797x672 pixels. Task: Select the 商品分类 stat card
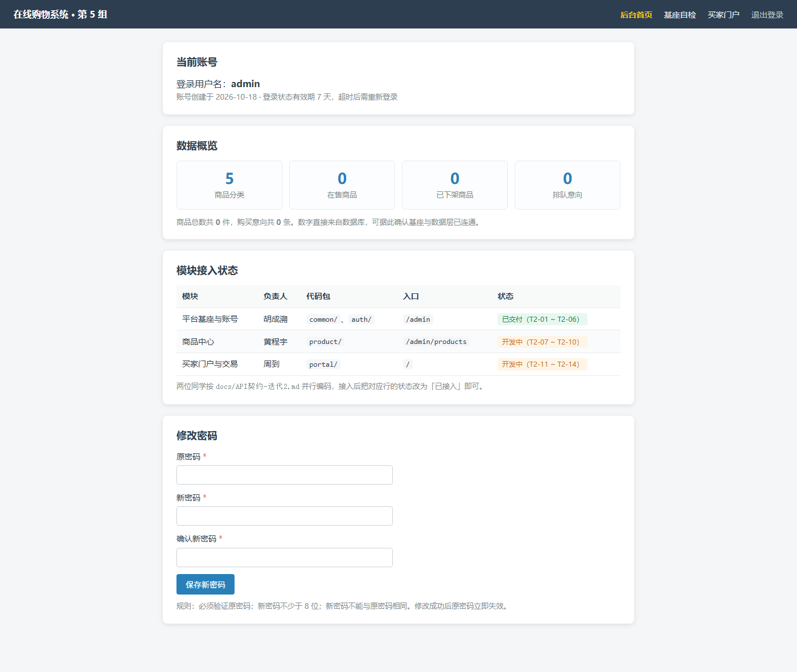click(x=229, y=185)
